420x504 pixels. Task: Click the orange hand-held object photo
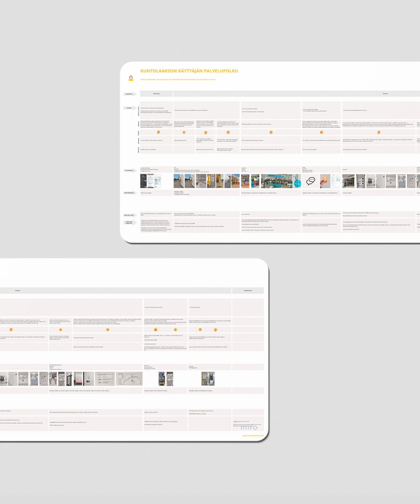[325, 181]
